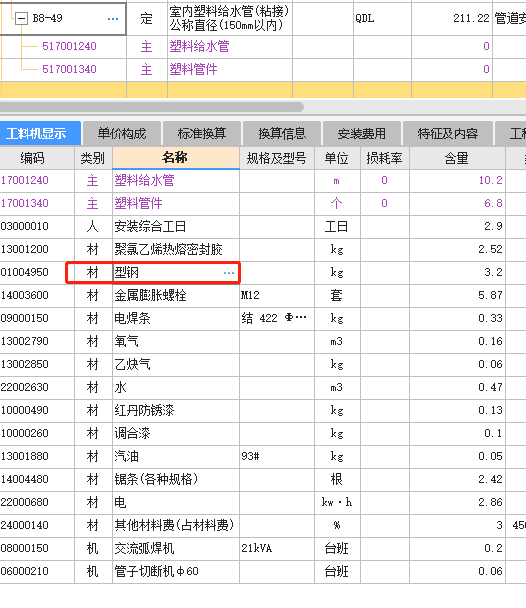Click the horizontal scrollbar thumb of upper grid

(x=152, y=107)
